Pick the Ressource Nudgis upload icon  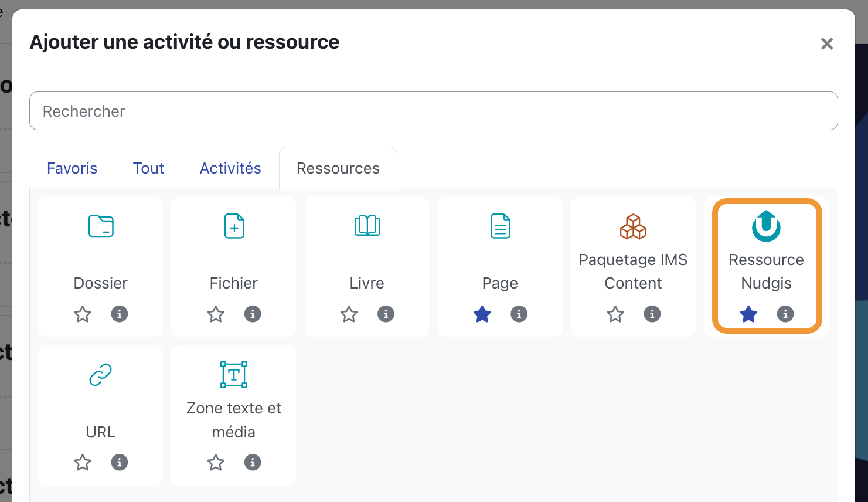(766, 226)
